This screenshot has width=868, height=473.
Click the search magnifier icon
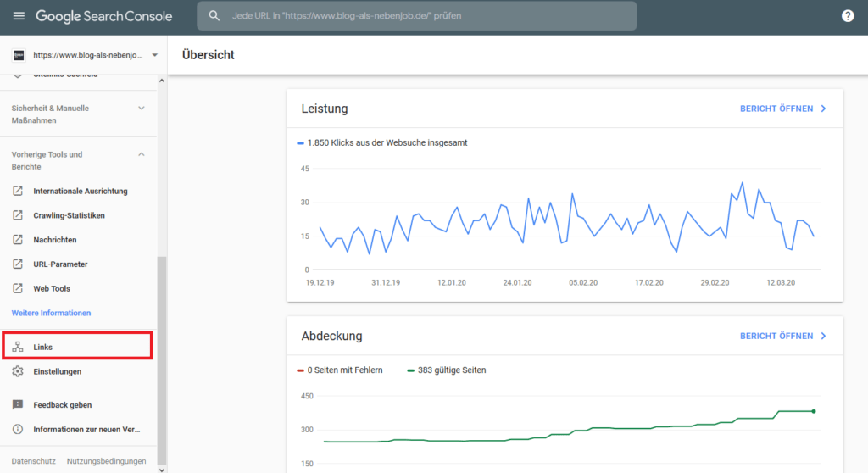214,16
